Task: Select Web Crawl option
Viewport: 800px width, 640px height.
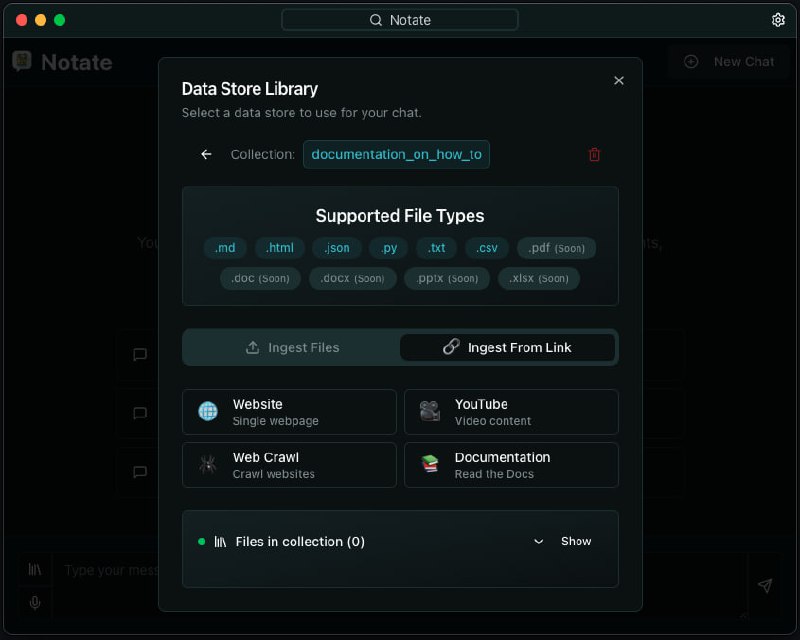Action: point(289,465)
